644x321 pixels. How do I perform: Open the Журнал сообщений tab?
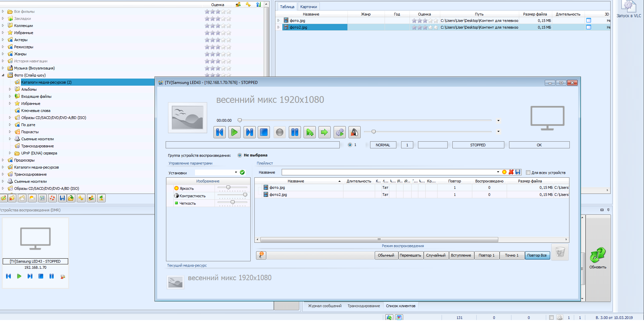point(325,306)
